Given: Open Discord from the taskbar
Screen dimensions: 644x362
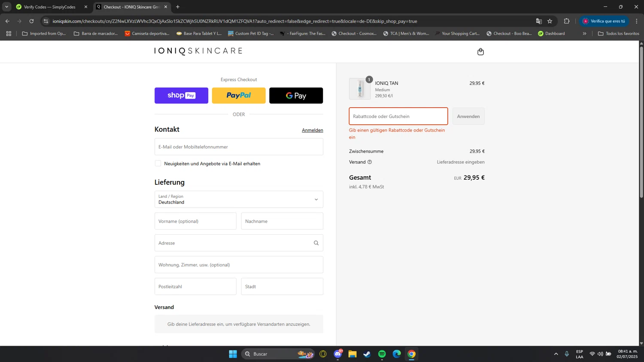Looking at the screenshot, I should point(338,354).
